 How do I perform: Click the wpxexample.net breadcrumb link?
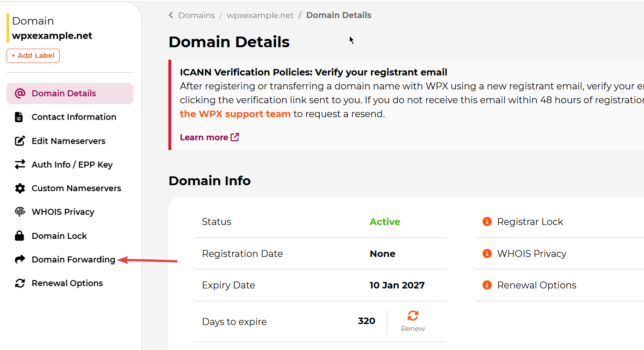260,15
